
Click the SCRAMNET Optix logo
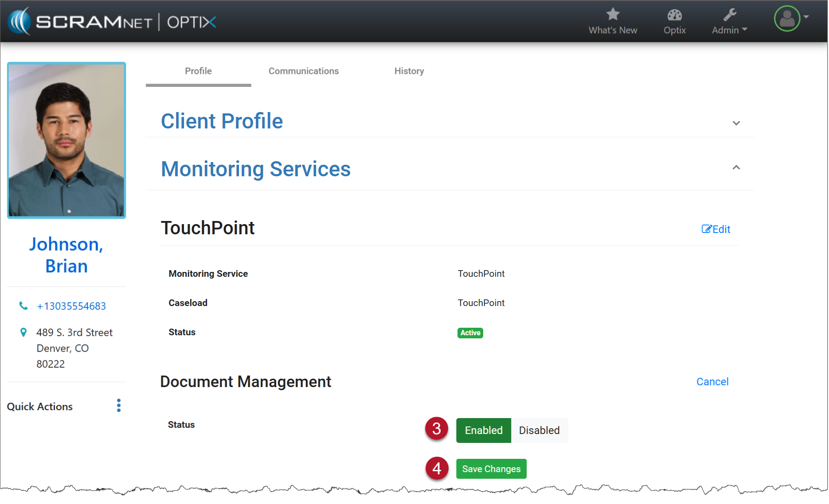pyautogui.click(x=112, y=21)
